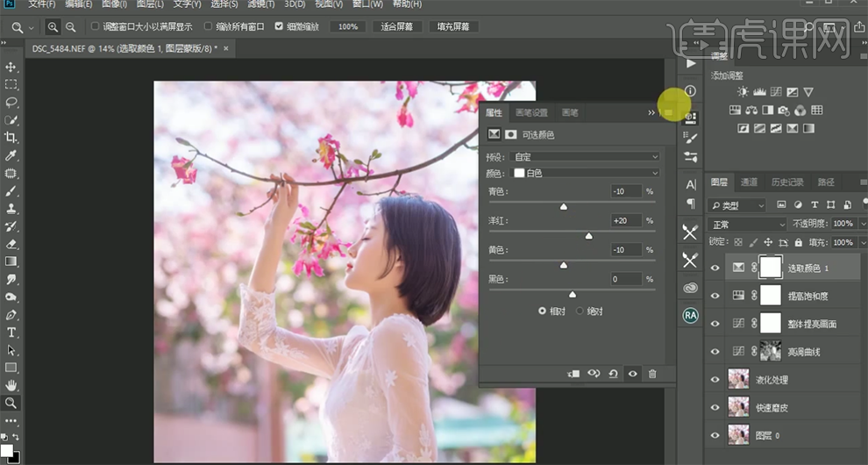This screenshot has height=465, width=868.
Task: Select the 绝对 radio option
Action: coord(580,311)
